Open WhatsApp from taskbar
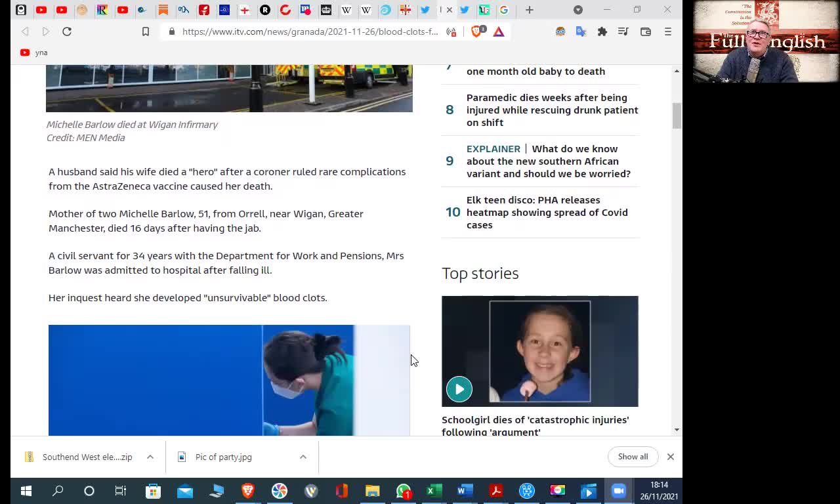 (404, 491)
